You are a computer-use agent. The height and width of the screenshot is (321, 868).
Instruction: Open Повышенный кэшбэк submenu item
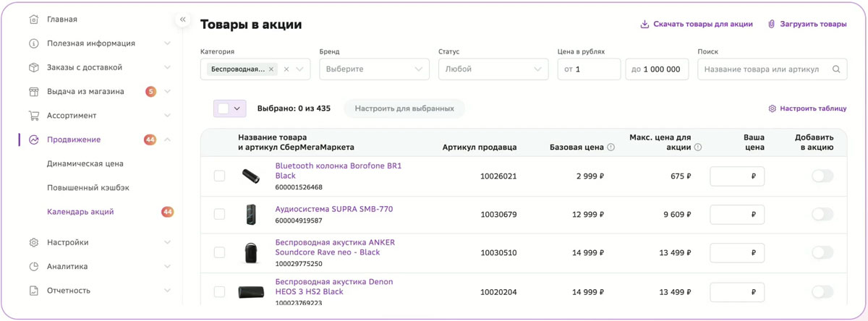click(x=88, y=187)
